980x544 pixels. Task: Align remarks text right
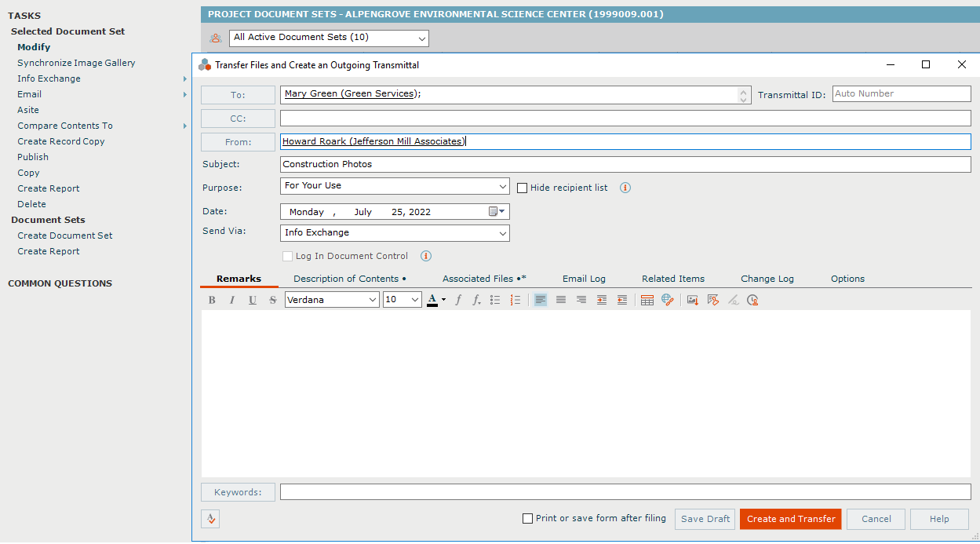581,300
